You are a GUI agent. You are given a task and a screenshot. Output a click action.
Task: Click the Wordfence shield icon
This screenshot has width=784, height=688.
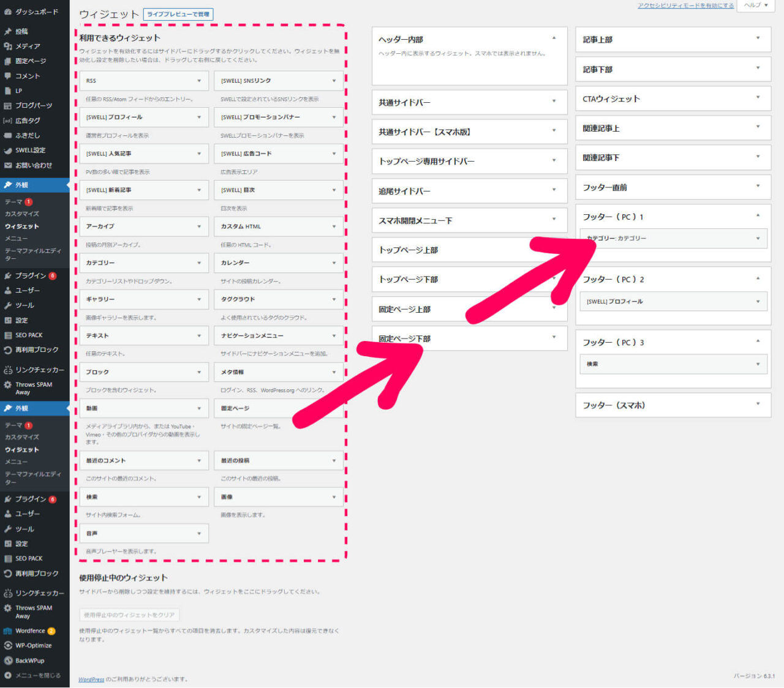[x=7, y=631]
